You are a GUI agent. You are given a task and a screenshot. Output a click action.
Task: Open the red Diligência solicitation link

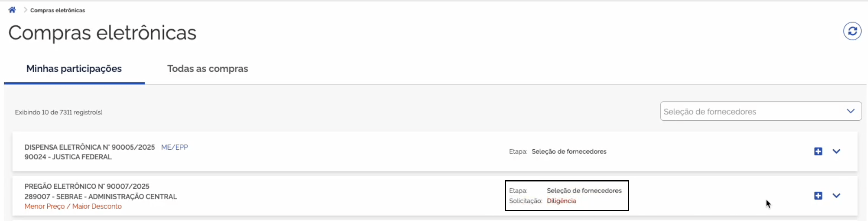(x=561, y=201)
